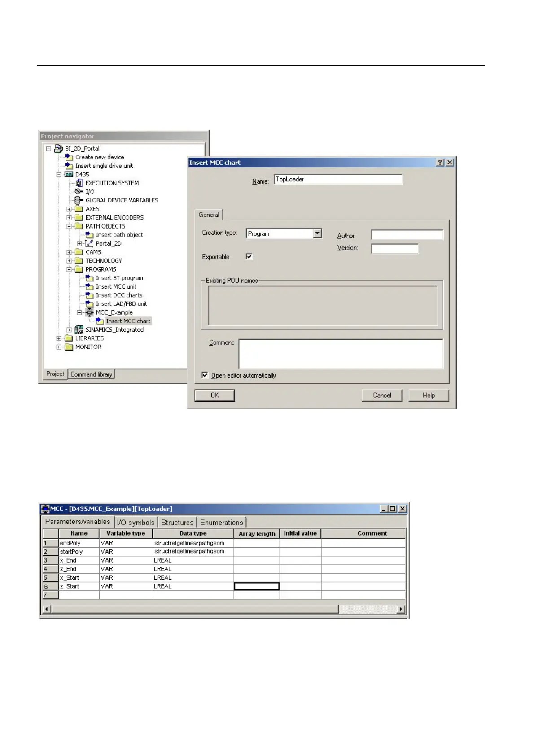Switch to the Command library tab
This screenshot has width=534, height=756.
point(92,374)
